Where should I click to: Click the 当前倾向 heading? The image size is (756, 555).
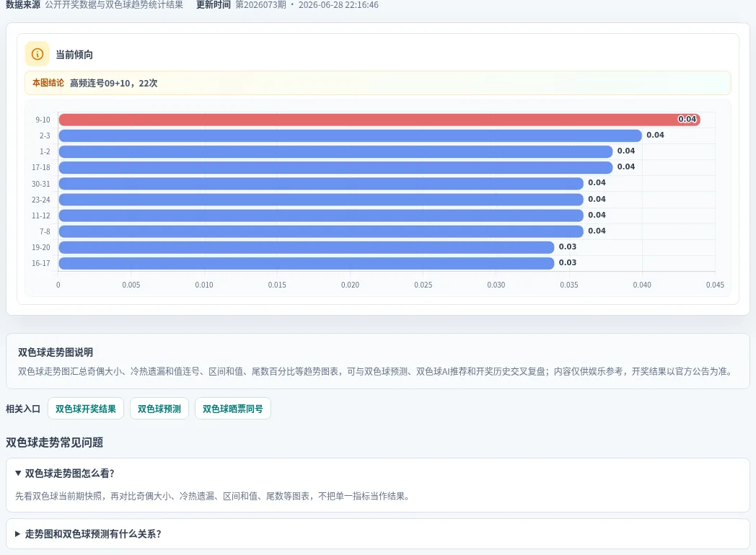[x=74, y=55]
